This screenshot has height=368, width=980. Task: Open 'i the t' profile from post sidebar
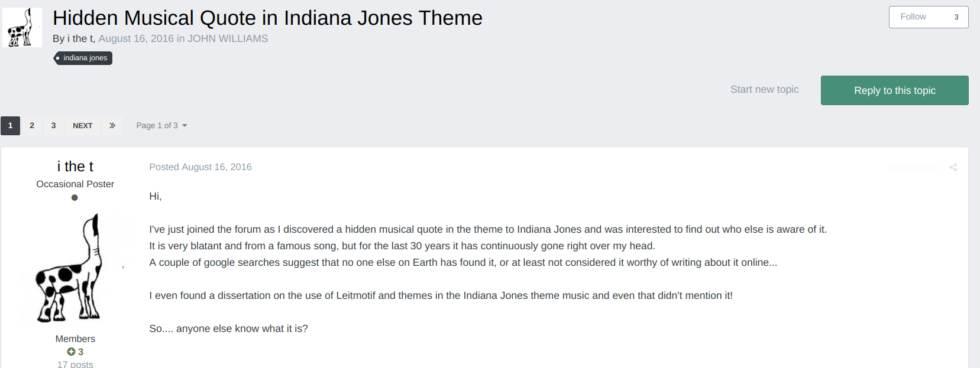(x=75, y=167)
